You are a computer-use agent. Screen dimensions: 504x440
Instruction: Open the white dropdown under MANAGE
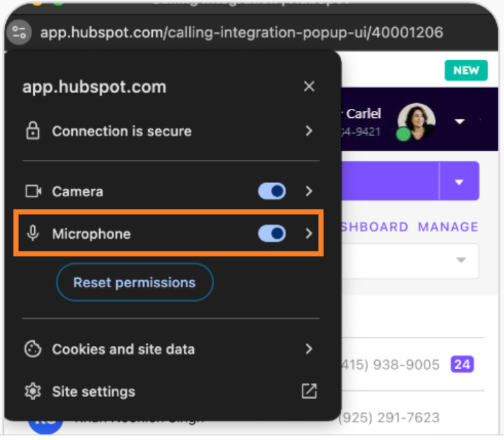(409, 260)
